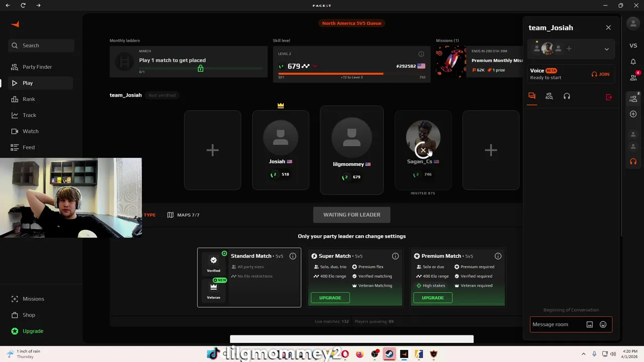Click the VS icon in right rail
Viewport: 644px width, 362px height.
pyautogui.click(x=633, y=46)
